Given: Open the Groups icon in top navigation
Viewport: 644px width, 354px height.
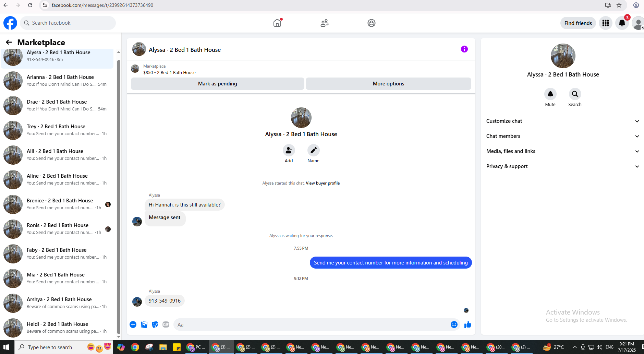Looking at the screenshot, I should point(372,23).
